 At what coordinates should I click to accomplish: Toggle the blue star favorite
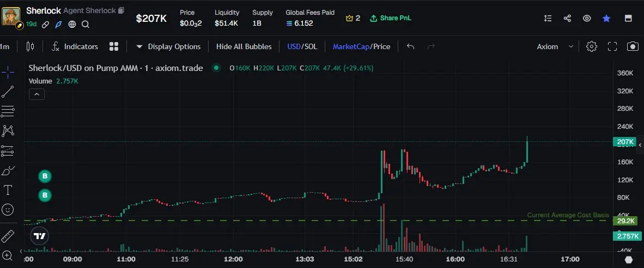coord(606,18)
